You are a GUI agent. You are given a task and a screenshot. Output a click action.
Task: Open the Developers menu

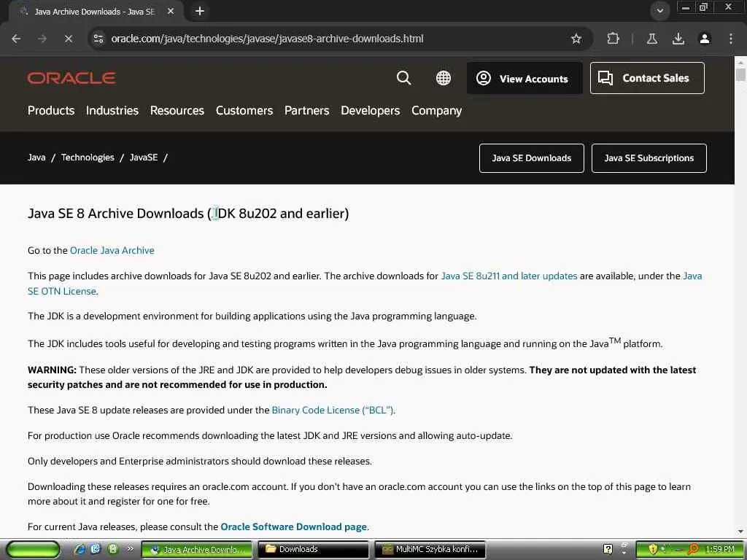pyautogui.click(x=370, y=111)
